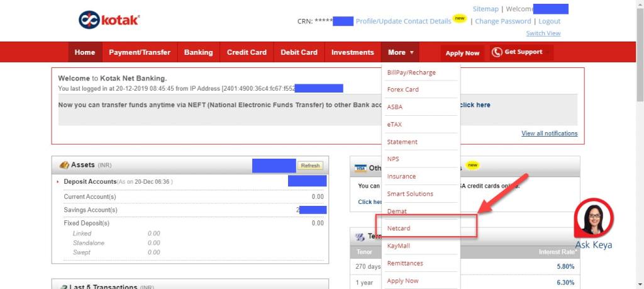Click the Savings Account(s) row label
This screenshot has height=289, width=644.
click(91, 210)
